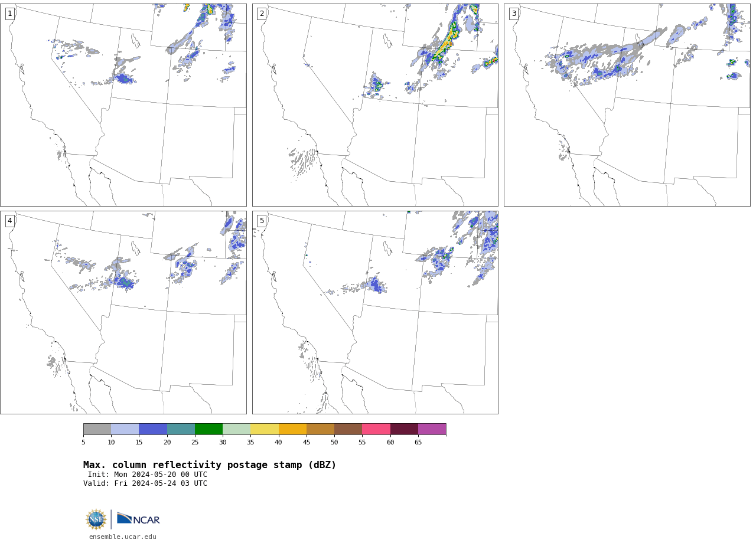Screen dimensions: 756x543
Task: Open postage stamp map number 2
Action: pyautogui.click(x=375, y=105)
